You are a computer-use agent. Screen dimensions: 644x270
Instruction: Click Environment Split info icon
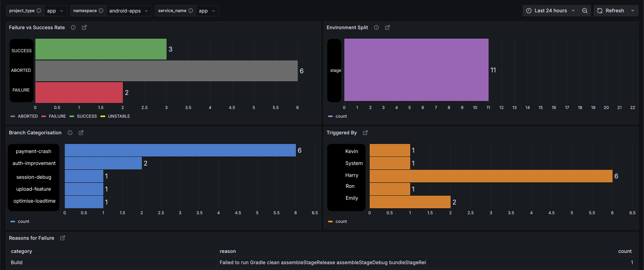[x=376, y=28]
